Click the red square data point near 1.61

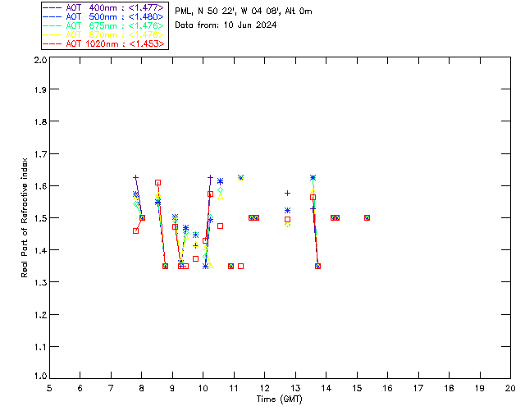click(157, 183)
